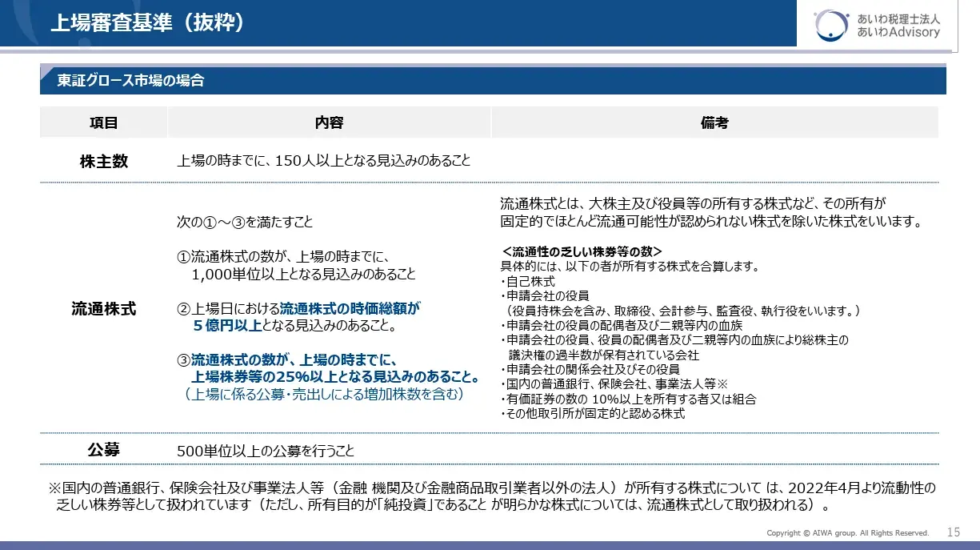Click the 株主数 row label
Viewport: 980px width, 550px height.
tap(104, 161)
